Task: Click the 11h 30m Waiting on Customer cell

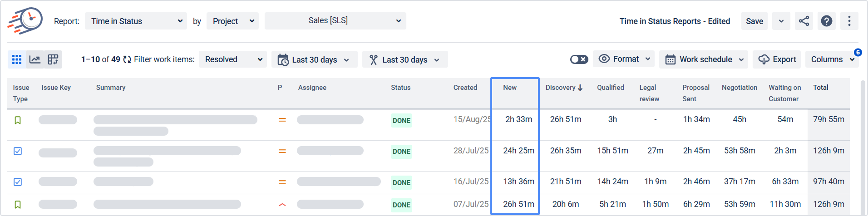Action: point(785,204)
